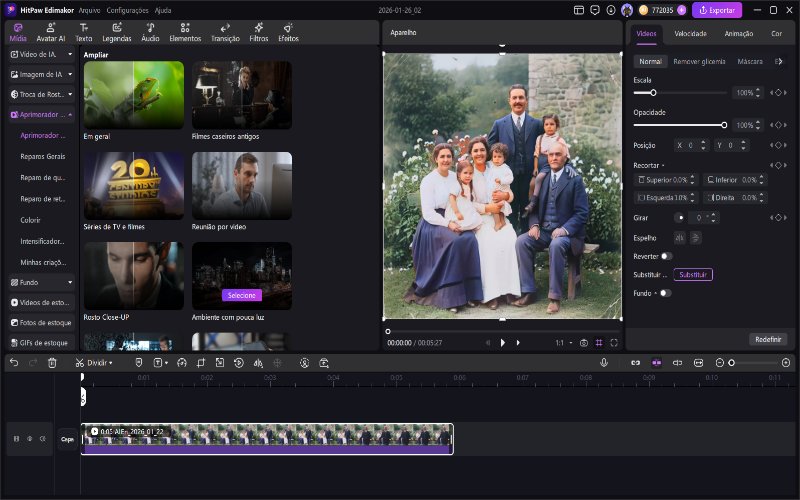Adjust the Opacidade slider handle
This screenshot has width=800, height=500.
click(724, 125)
